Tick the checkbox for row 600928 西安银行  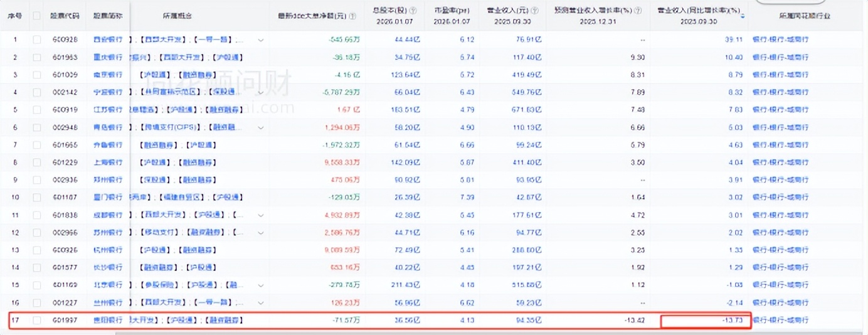[x=37, y=40]
